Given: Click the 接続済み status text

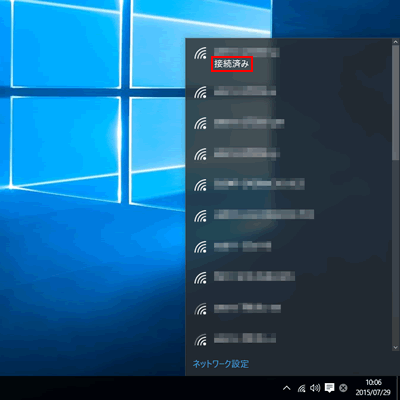Looking at the screenshot, I should 232,64.
